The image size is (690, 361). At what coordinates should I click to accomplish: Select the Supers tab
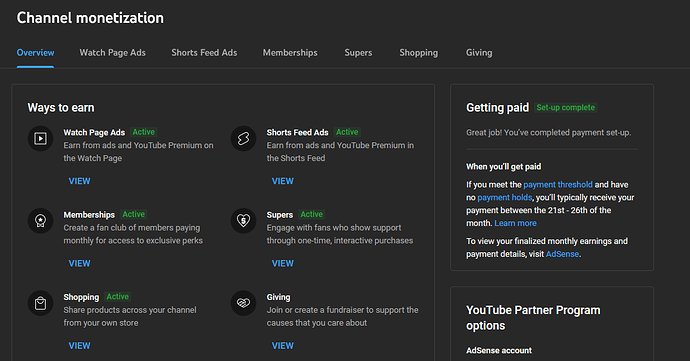(x=358, y=52)
